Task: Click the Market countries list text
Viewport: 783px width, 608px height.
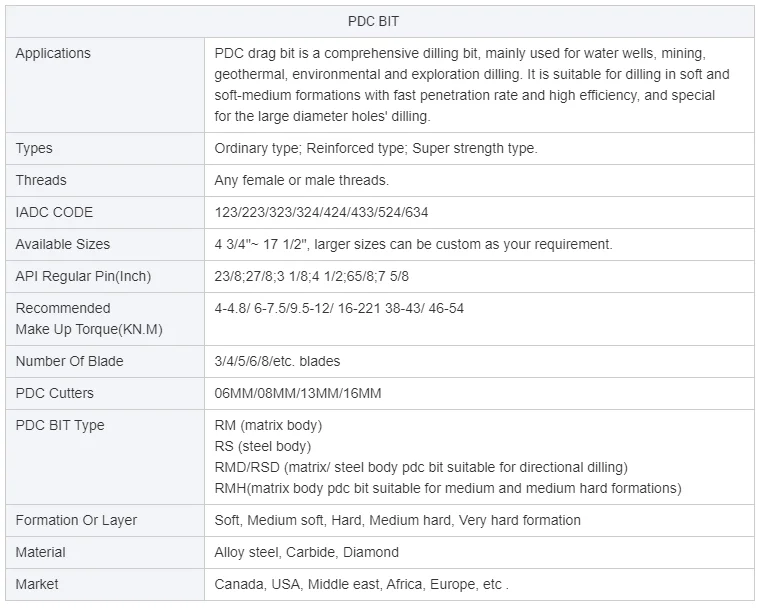Action: pos(361,585)
